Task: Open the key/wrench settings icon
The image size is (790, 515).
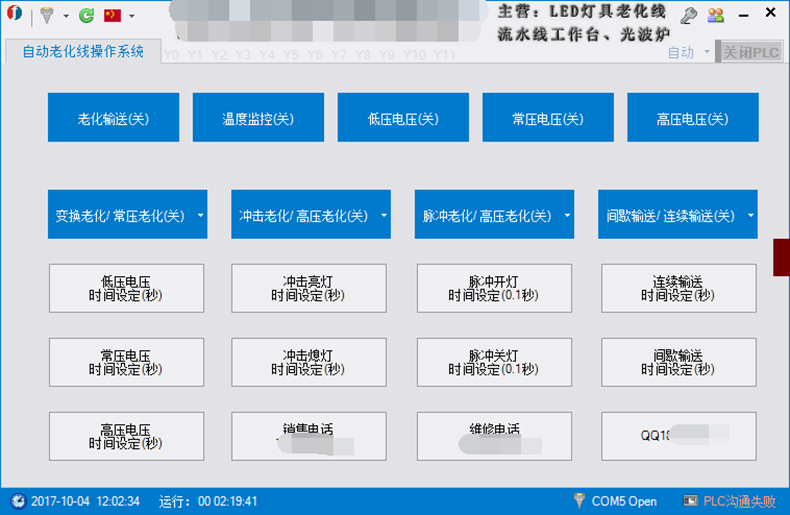Action: [689, 15]
